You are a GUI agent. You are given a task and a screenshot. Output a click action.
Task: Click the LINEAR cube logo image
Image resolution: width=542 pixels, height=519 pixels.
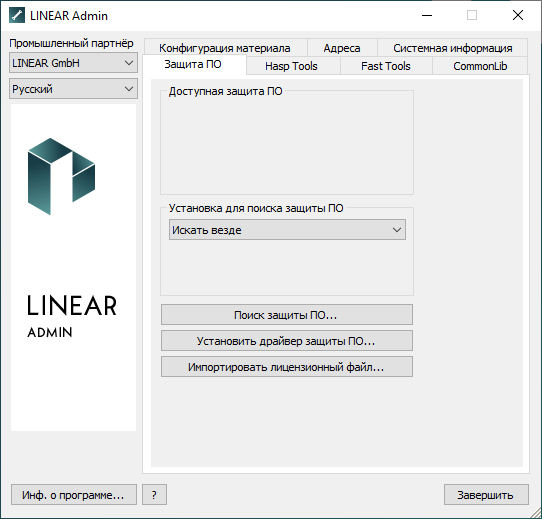(x=61, y=176)
